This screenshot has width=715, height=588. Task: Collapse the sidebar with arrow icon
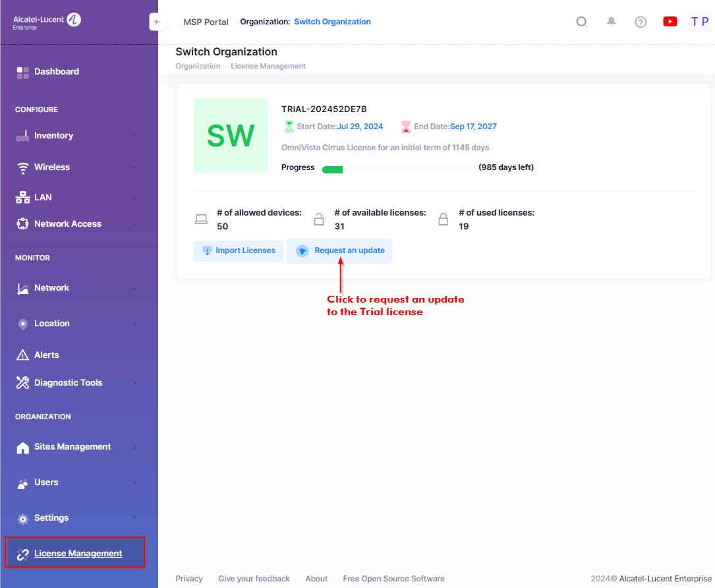pos(157,22)
